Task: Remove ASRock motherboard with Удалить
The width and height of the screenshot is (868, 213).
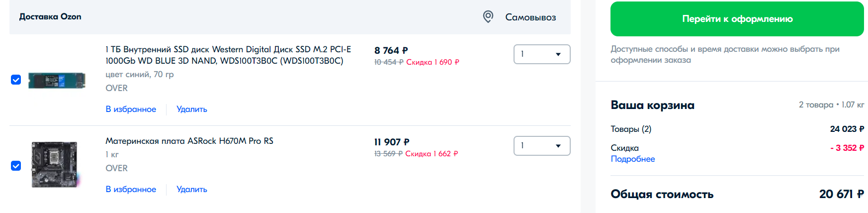Action: click(192, 189)
